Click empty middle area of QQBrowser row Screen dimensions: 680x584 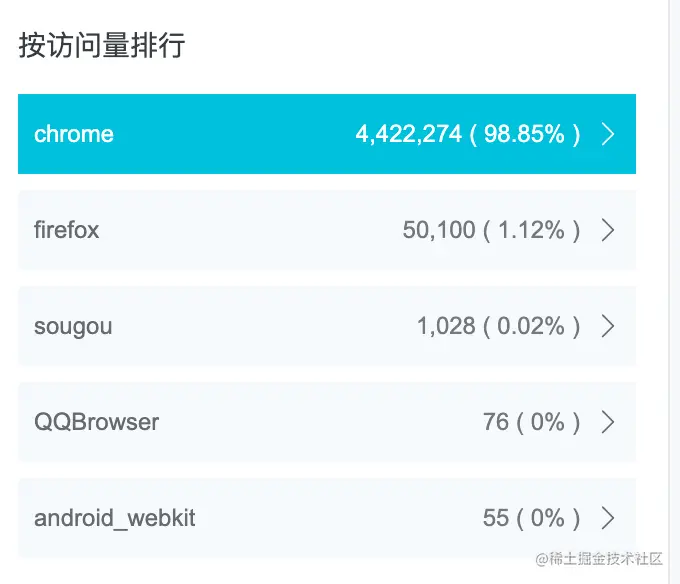coord(321,422)
